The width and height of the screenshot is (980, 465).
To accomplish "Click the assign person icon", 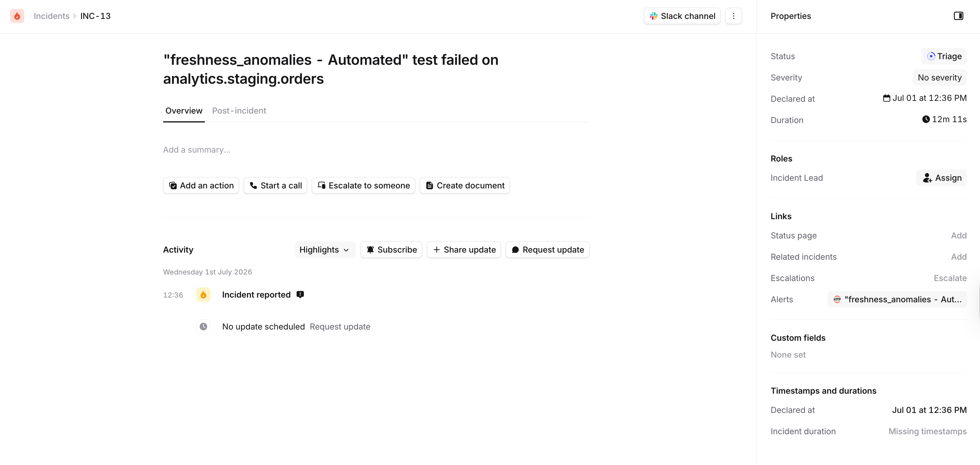I will click(928, 178).
